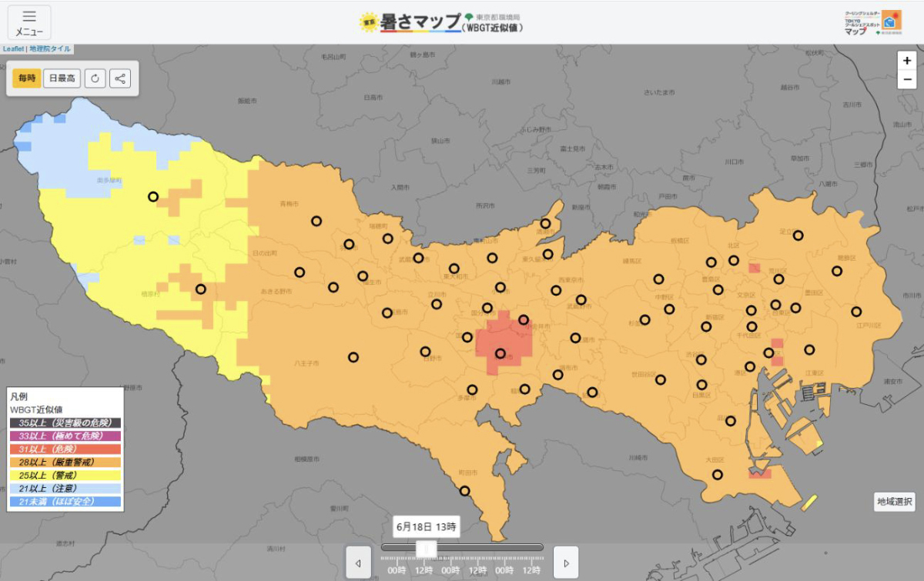The image size is (924, 581).
Task: Click the refresh reload icon
Action: pyautogui.click(x=95, y=78)
